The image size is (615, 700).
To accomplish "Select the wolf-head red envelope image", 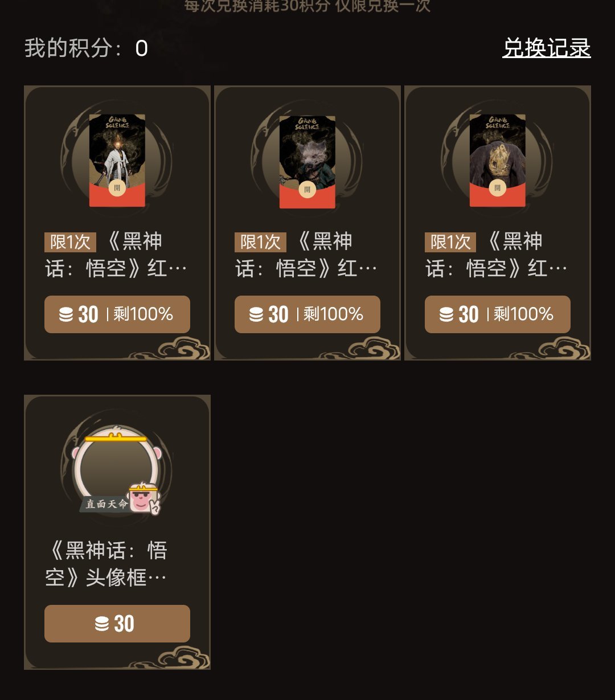I will tap(307, 162).
